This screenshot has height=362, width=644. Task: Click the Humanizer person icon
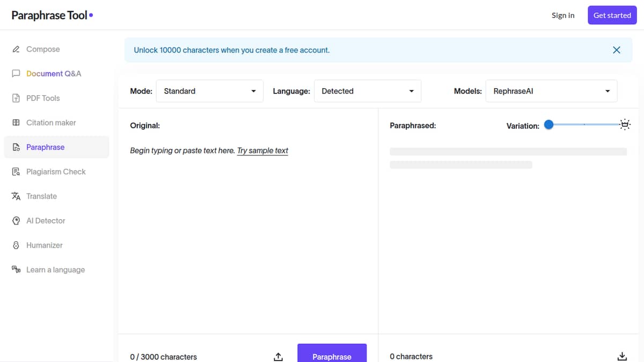[x=16, y=245]
